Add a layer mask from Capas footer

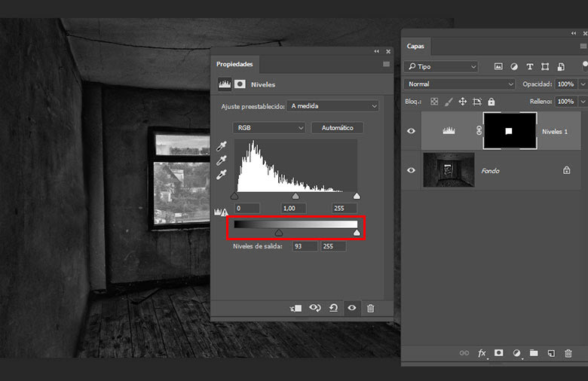(499, 352)
